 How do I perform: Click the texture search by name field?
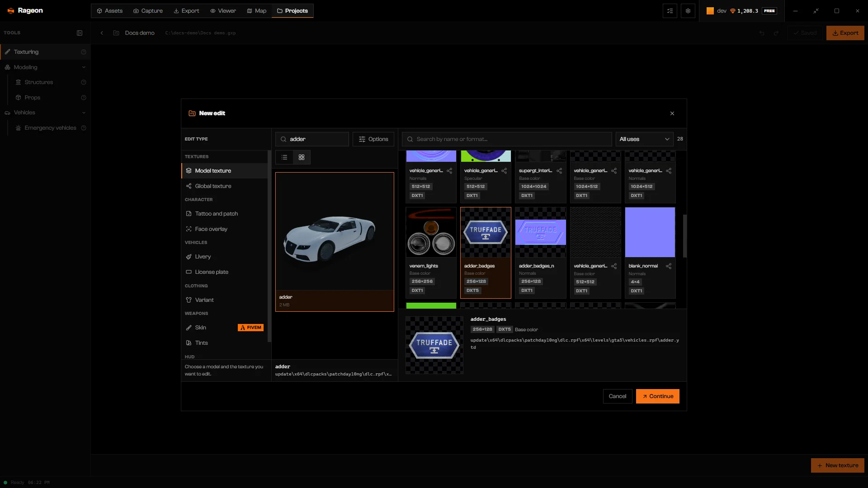pos(507,139)
